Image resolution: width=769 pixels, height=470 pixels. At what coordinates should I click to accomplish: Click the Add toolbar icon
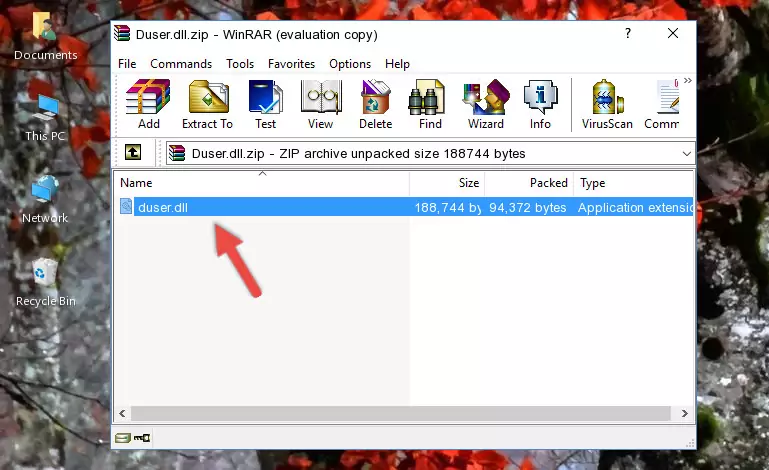pos(148,104)
